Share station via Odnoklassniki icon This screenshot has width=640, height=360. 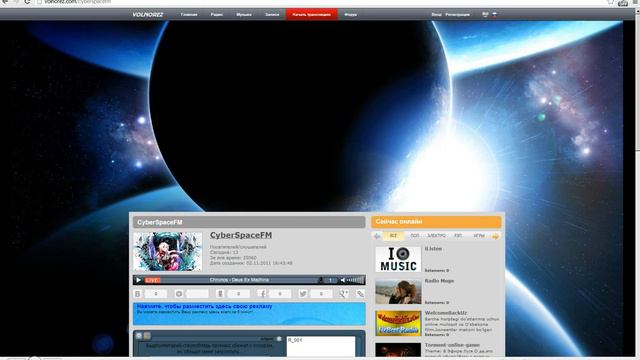coord(220,293)
